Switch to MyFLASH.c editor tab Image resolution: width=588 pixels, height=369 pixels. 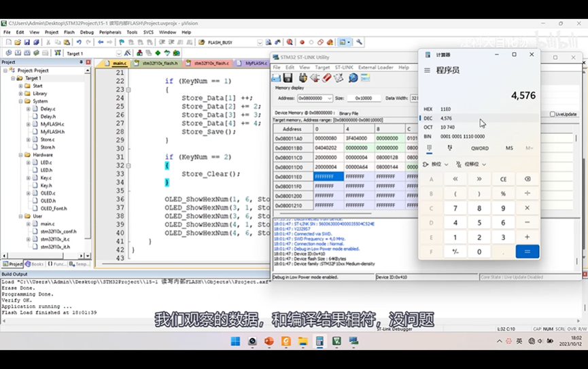[252, 63]
